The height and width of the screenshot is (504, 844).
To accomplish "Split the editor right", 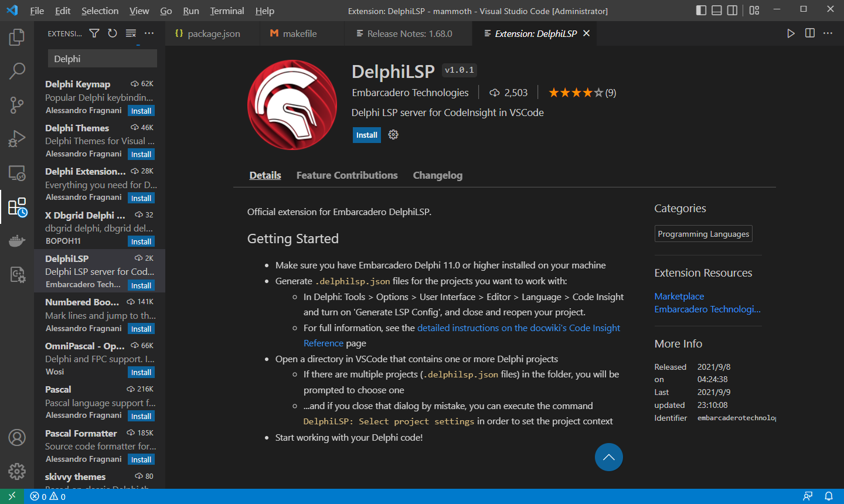I will point(809,33).
